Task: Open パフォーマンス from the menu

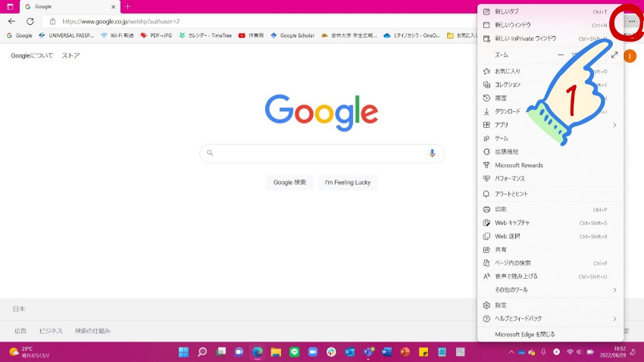Action: click(550, 179)
